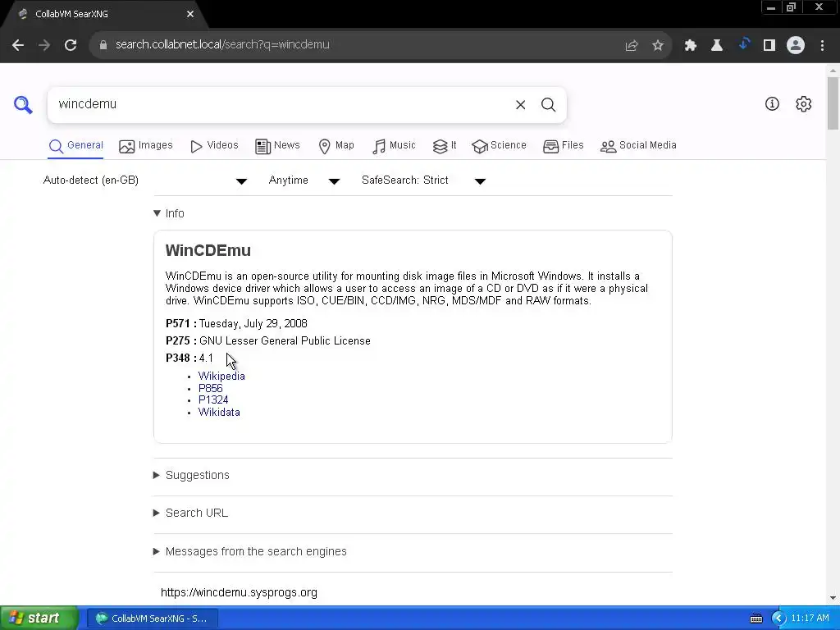
Task: Open the About info icon
Action: (772, 104)
